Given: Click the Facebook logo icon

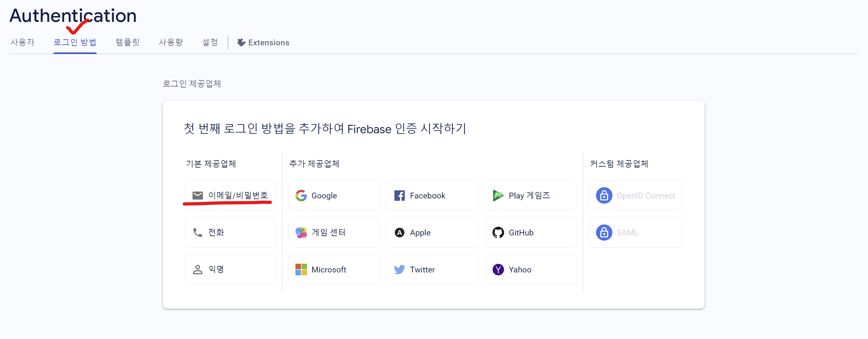Looking at the screenshot, I should pyautogui.click(x=400, y=196).
